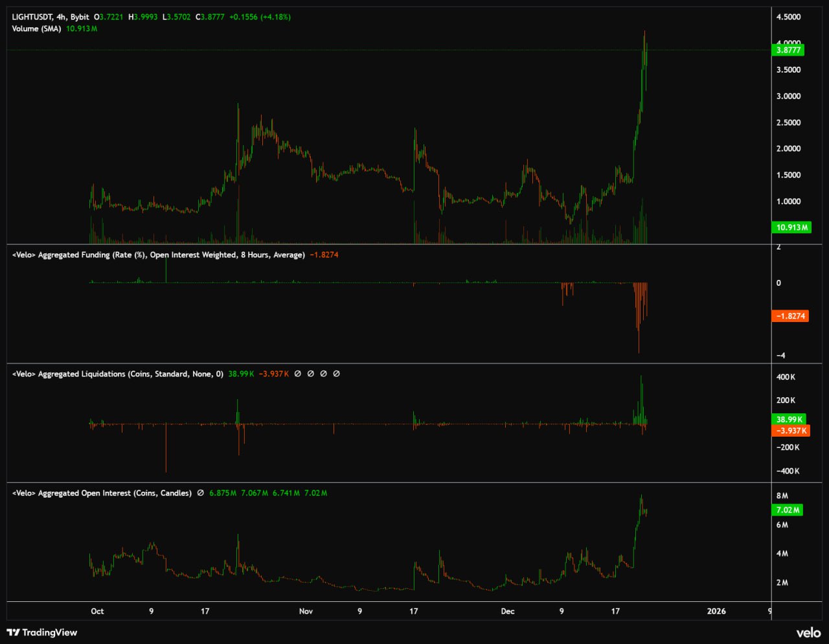Click the high value H3.9993
The image size is (829, 644).
142,17
